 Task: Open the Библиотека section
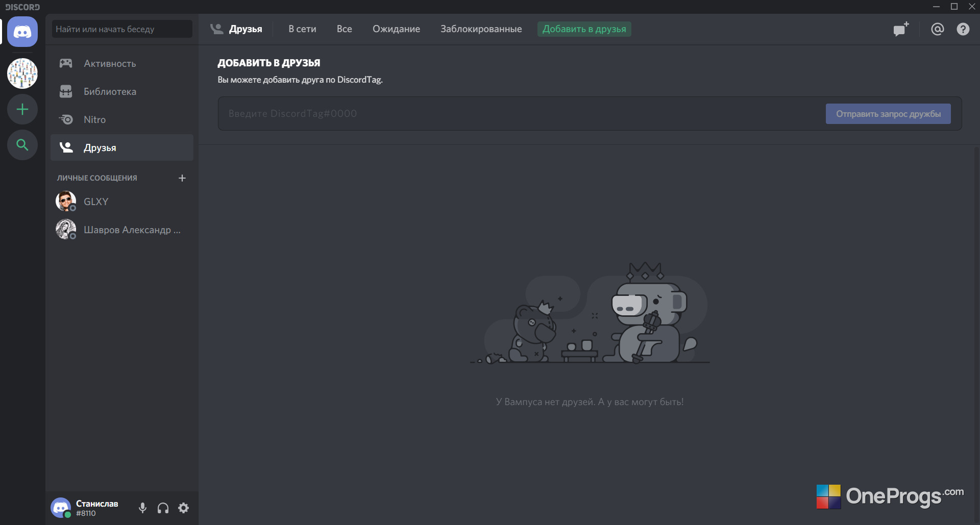click(x=122, y=92)
